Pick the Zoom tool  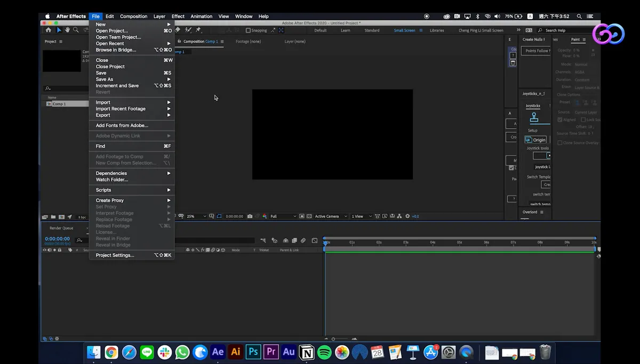click(x=76, y=30)
